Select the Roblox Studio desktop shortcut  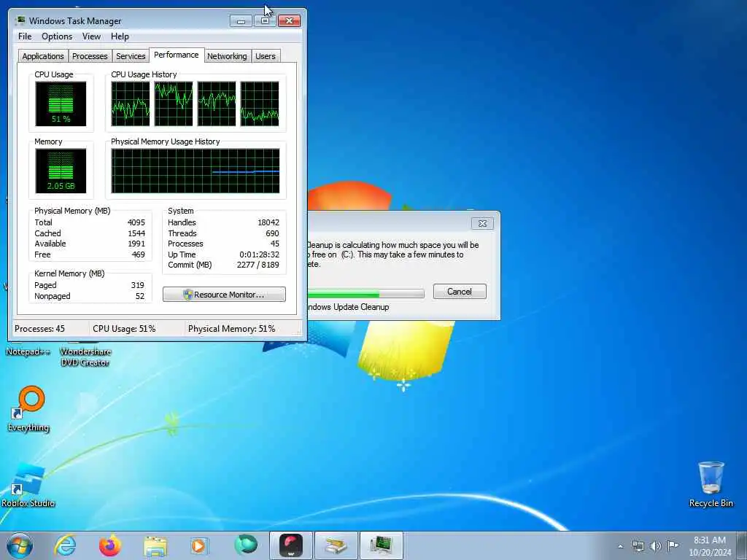click(x=28, y=485)
